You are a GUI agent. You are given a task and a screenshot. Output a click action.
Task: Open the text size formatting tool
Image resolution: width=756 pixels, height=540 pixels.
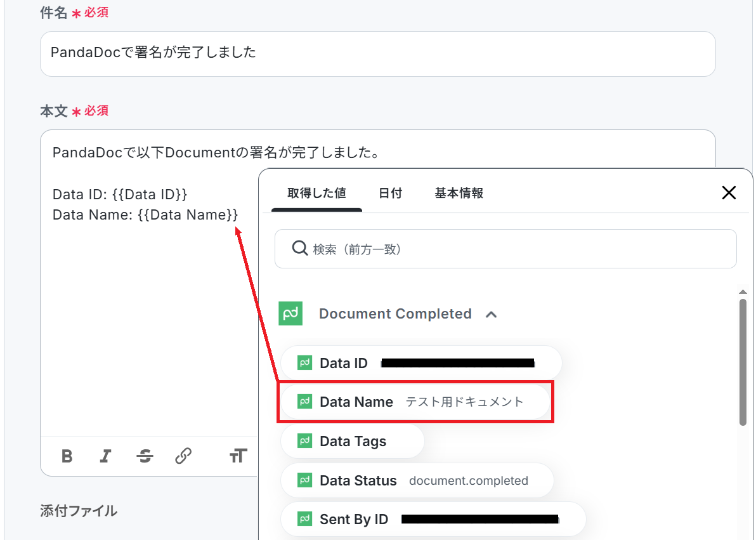point(238,456)
